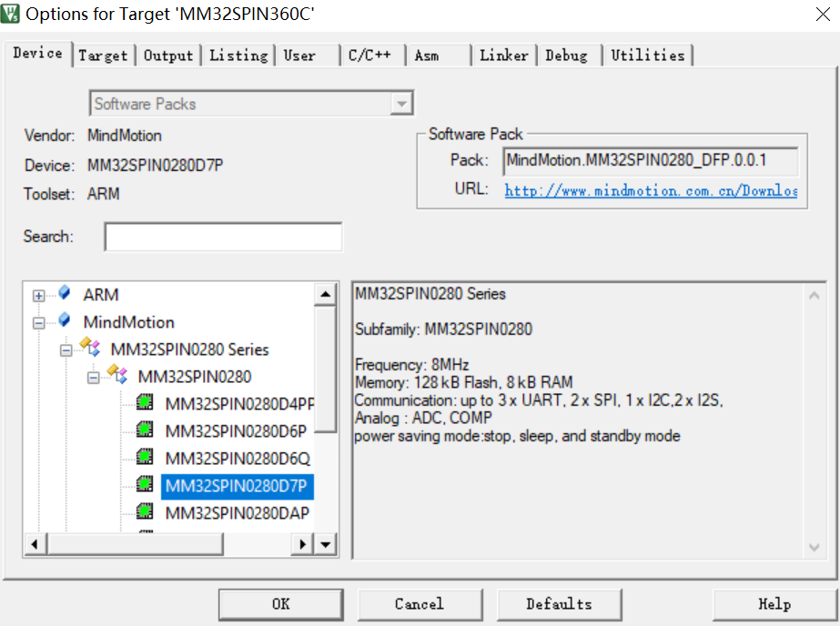
Task: Click the chip icon beside MM32SPIN0280D7P
Action: click(145, 483)
